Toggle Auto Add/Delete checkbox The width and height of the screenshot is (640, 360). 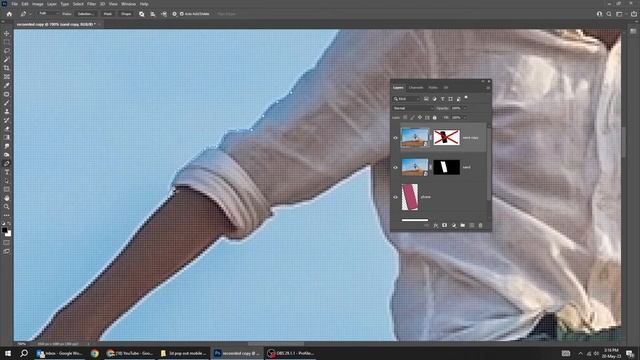coord(182,14)
